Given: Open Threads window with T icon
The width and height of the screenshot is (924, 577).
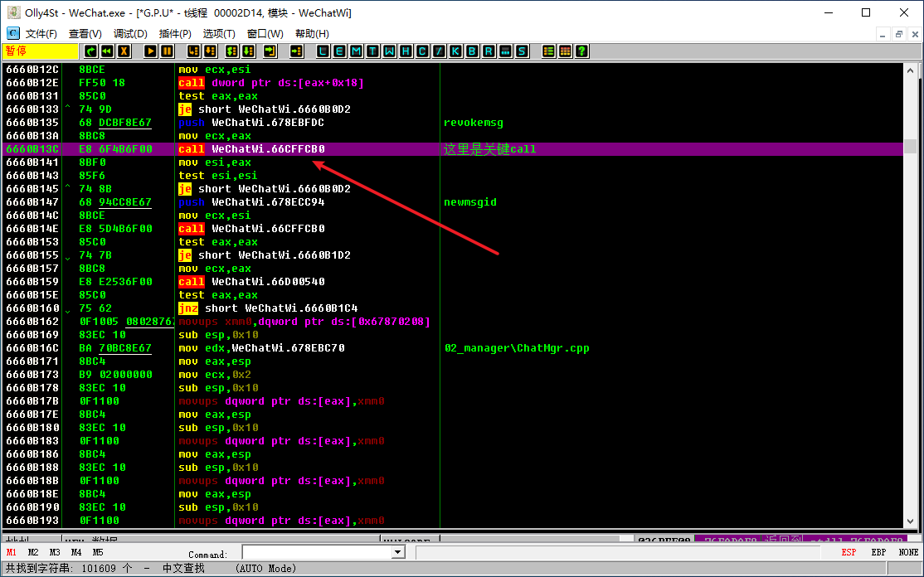Looking at the screenshot, I should click(x=372, y=51).
